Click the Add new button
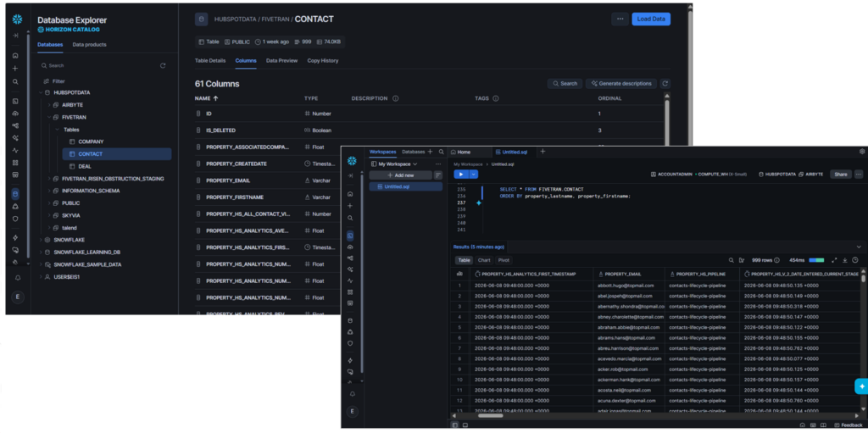 click(x=401, y=175)
